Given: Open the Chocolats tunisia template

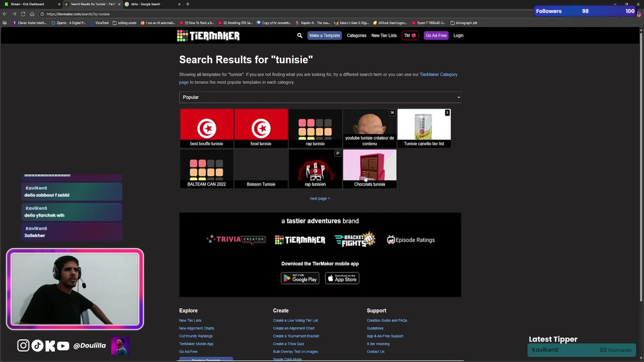Looking at the screenshot, I should tap(369, 169).
